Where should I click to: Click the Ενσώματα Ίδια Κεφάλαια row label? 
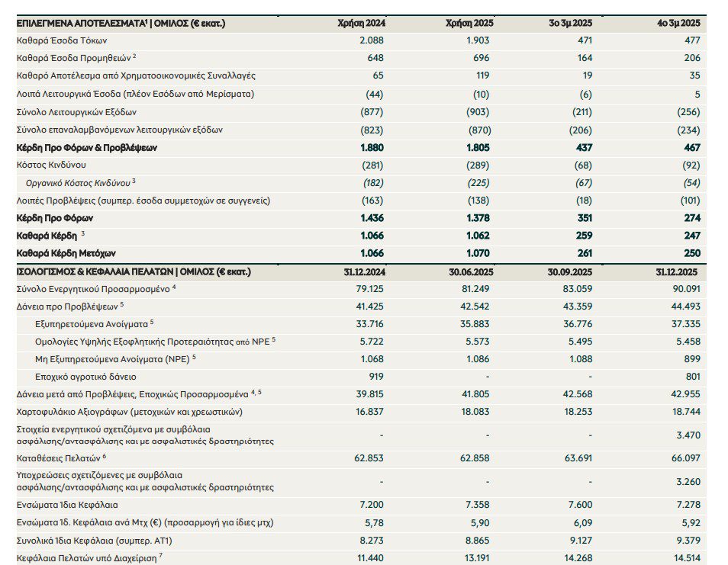tap(68, 505)
